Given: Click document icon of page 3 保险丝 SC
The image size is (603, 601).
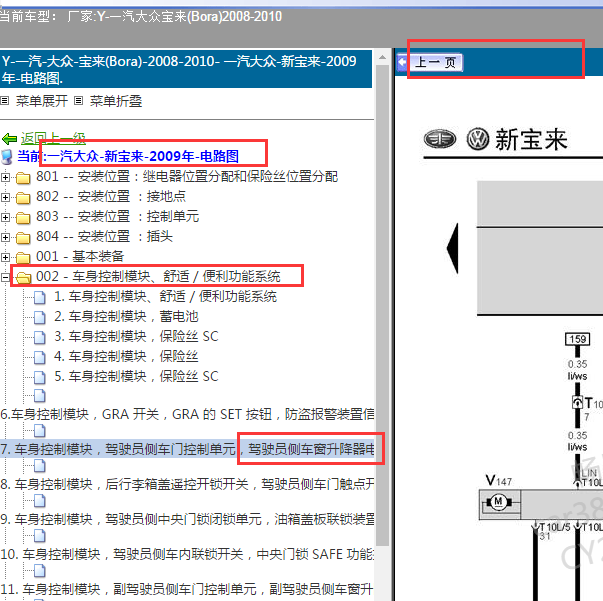Looking at the screenshot, I should [40, 337].
